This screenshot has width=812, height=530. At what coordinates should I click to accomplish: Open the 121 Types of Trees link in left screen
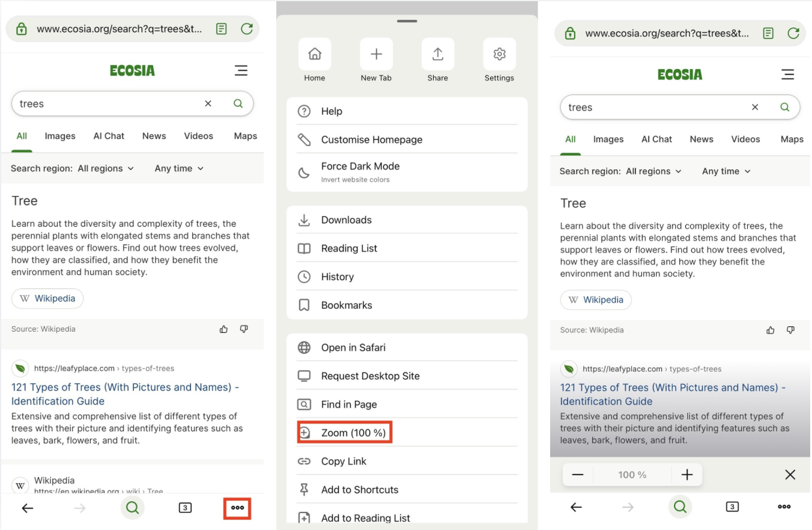pos(125,394)
